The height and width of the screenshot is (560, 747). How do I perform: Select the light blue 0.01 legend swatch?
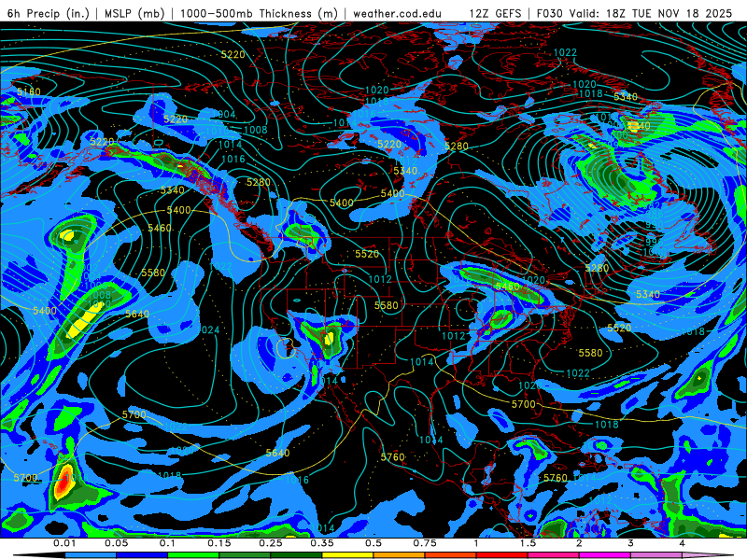click(x=91, y=555)
